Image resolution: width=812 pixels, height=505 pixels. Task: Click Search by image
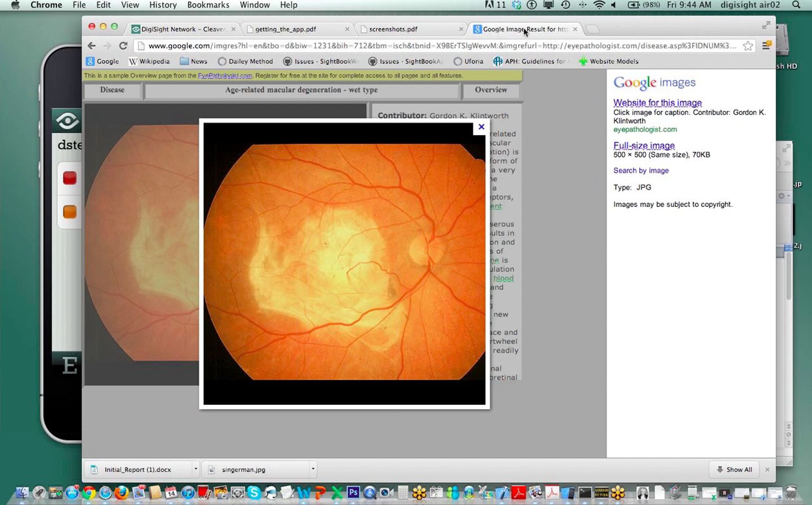click(641, 170)
